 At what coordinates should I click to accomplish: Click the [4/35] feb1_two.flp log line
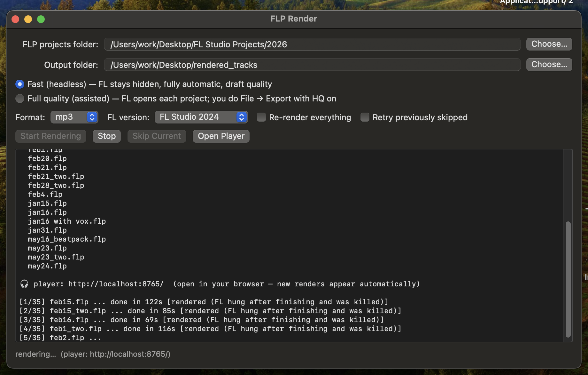click(x=210, y=329)
